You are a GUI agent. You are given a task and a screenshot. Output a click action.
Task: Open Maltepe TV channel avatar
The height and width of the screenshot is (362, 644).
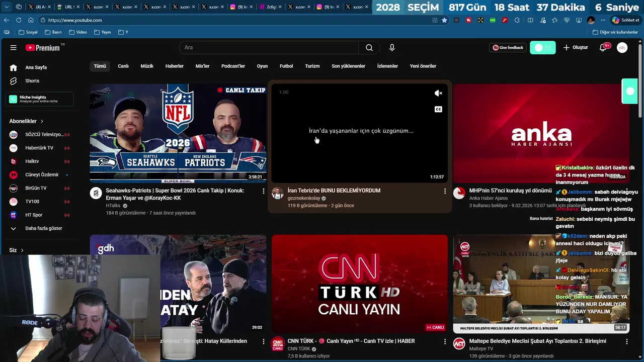coord(459,343)
